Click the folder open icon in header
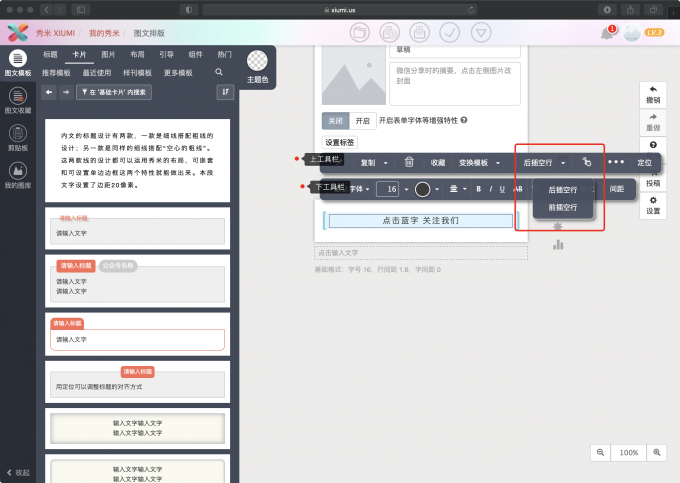This screenshot has height=483, width=680. point(360,33)
